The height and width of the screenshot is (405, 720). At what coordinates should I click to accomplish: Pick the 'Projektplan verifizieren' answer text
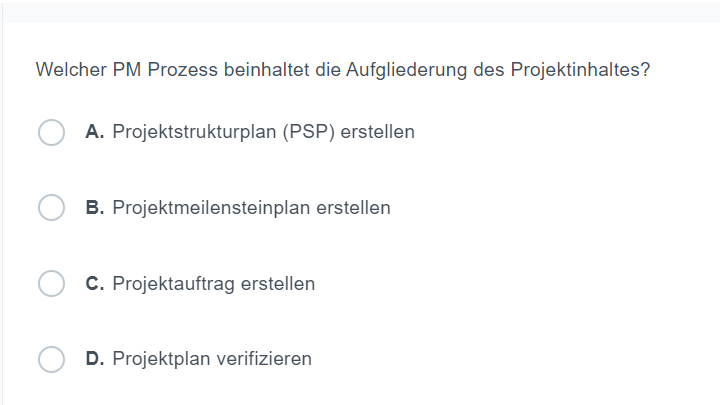(212, 359)
